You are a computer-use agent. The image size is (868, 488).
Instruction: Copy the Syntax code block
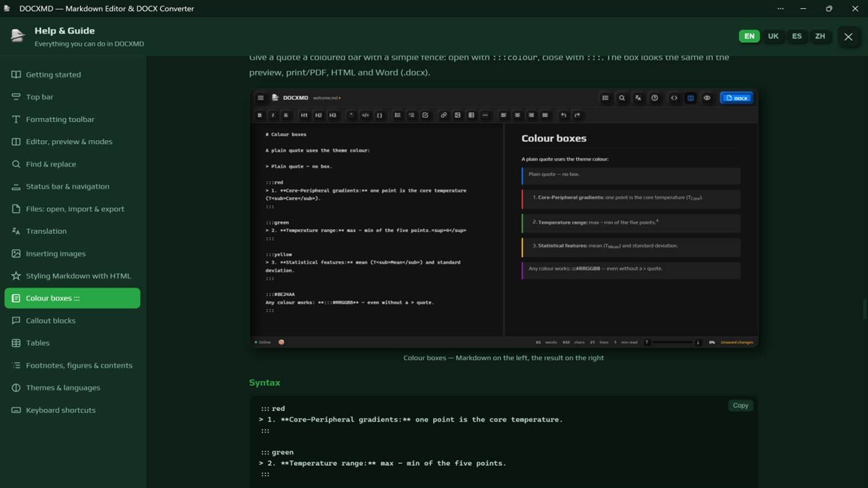tap(740, 406)
